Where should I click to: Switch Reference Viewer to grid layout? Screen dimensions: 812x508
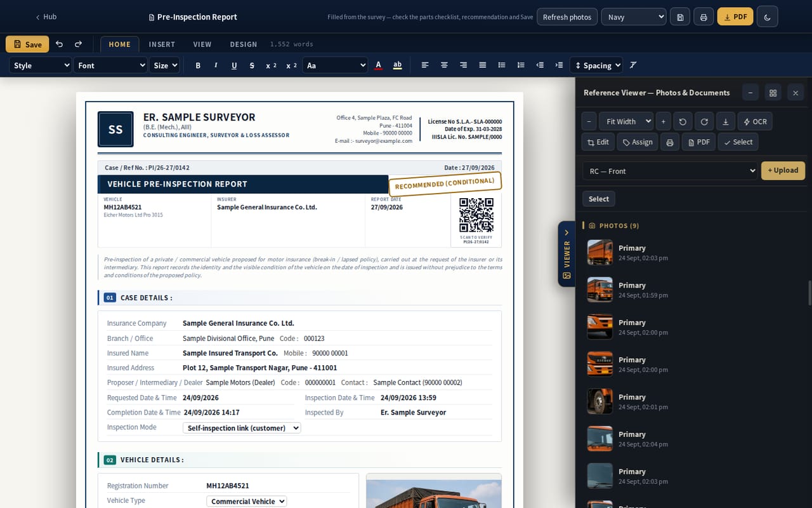(773, 93)
